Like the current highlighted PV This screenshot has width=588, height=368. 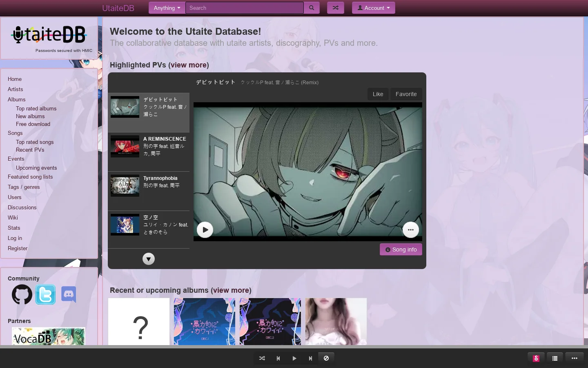tap(378, 94)
